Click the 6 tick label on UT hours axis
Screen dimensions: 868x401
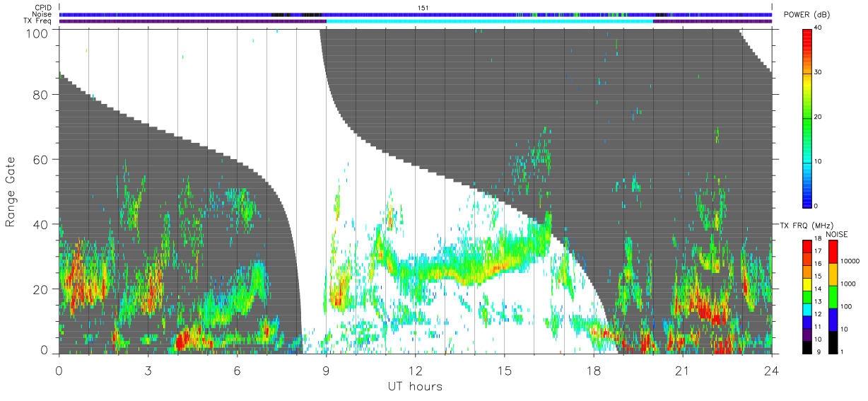point(237,371)
